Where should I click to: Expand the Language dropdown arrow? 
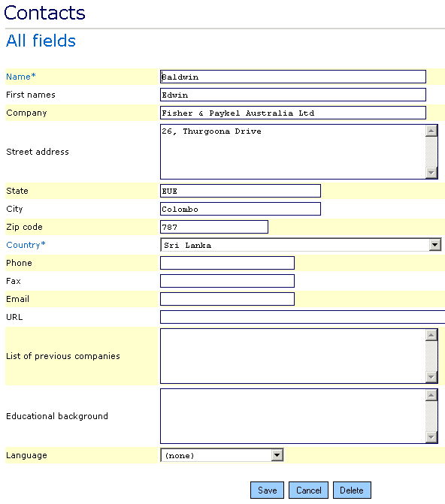pos(277,455)
